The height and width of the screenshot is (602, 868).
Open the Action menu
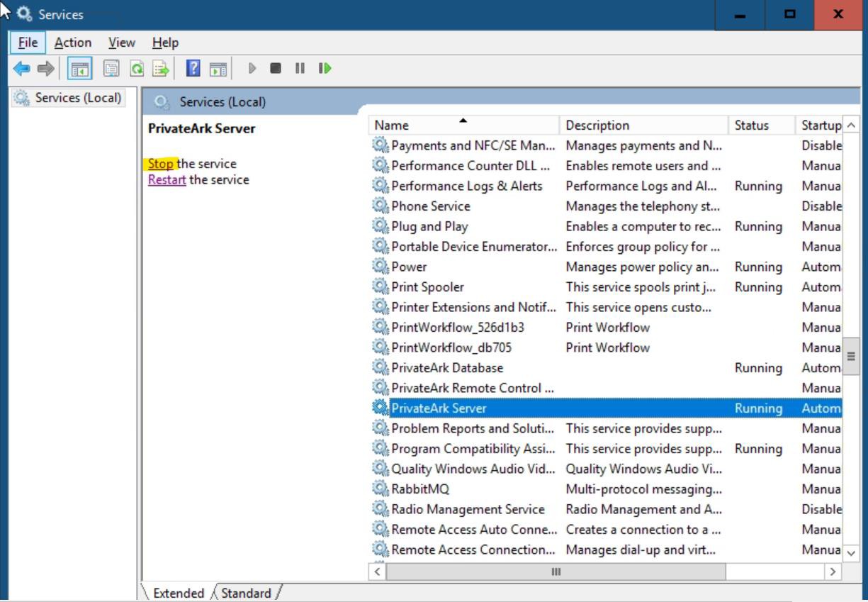pyautogui.click(x=72, y=43)
